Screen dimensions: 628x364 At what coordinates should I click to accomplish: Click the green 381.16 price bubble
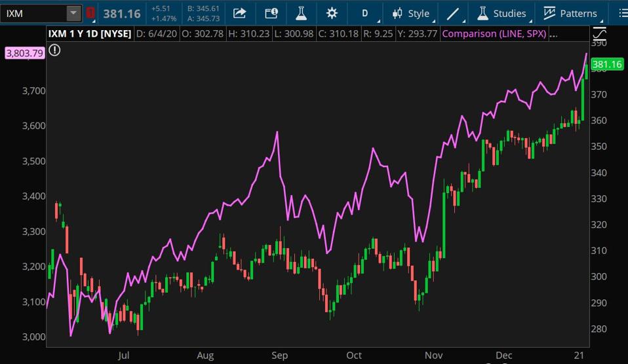607,64
